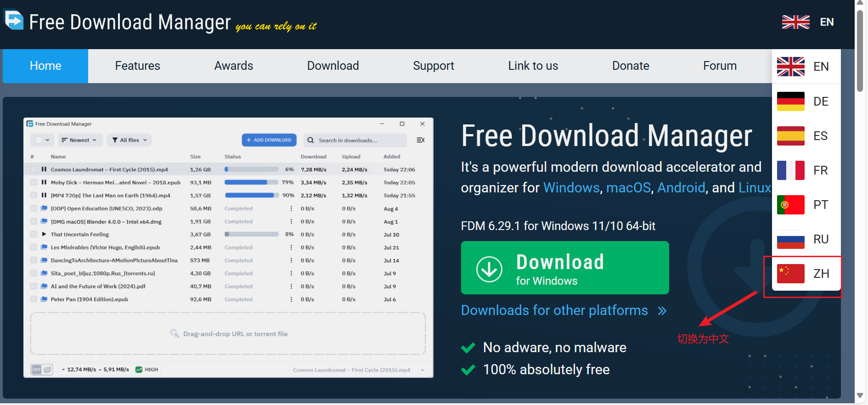Image resolution: width=868 pixels, height=405 pixels.
Task: Click the green Download for Windows button
Action: tap(565, 268)
